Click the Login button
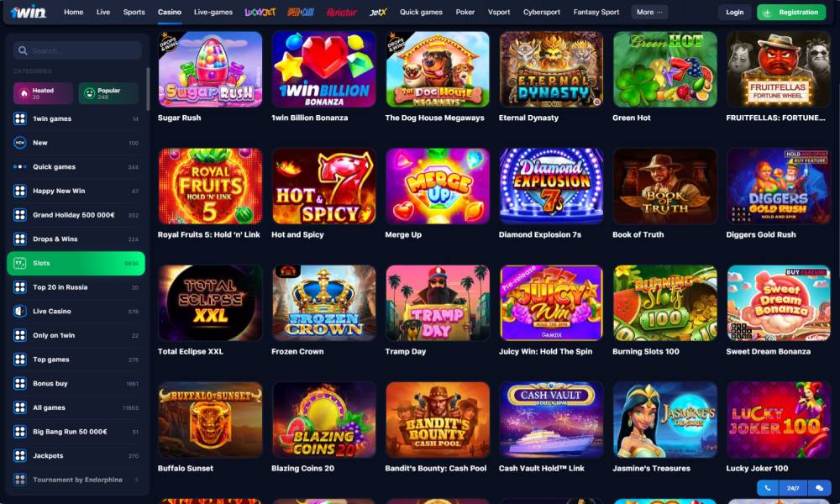 point(734,12)
